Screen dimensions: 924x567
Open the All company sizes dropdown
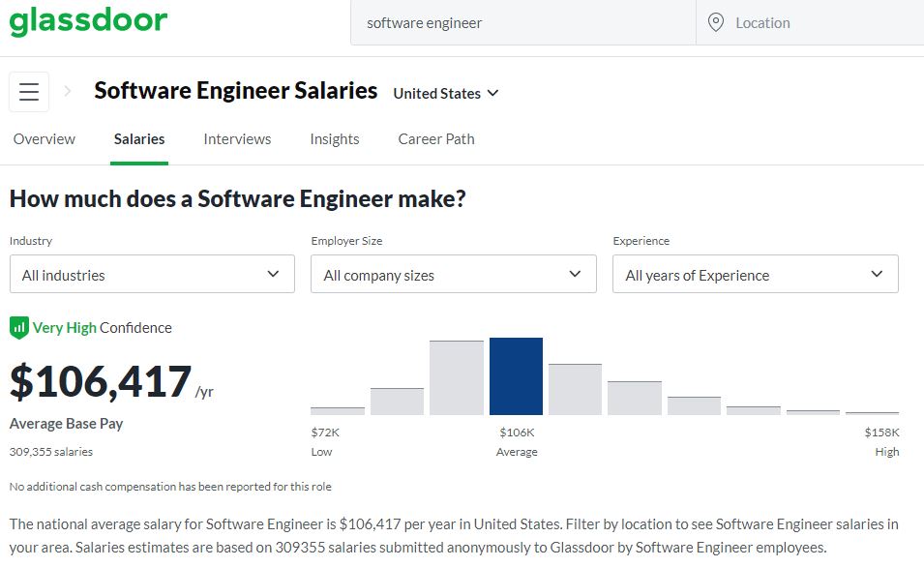[453, 274]
